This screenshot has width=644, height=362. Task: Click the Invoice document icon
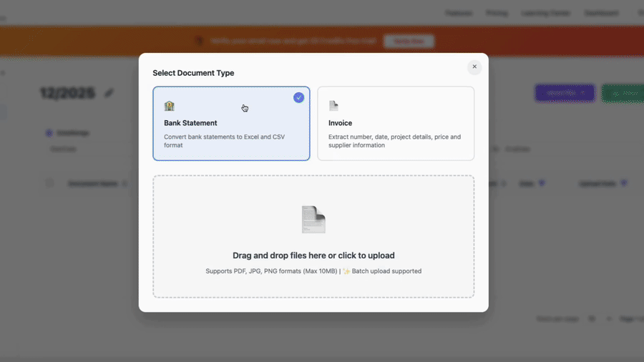333,106
